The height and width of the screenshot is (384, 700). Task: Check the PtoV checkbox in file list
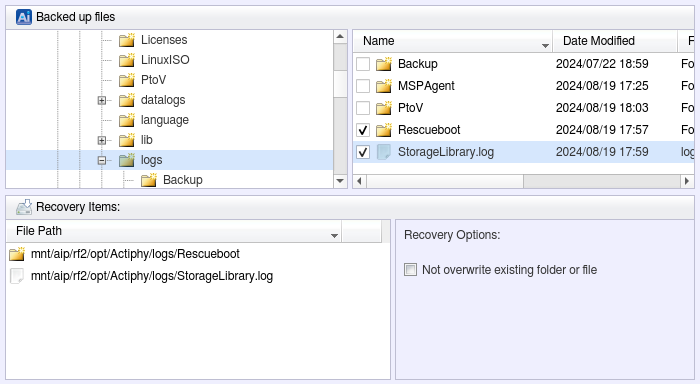[363, 108]
